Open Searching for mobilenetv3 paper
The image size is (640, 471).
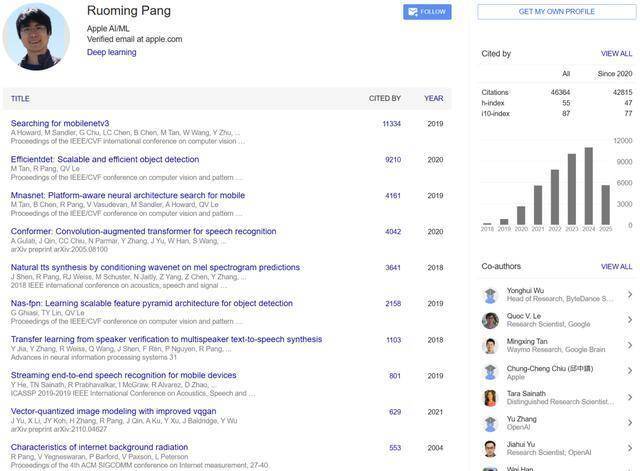(x=60, y=123)
